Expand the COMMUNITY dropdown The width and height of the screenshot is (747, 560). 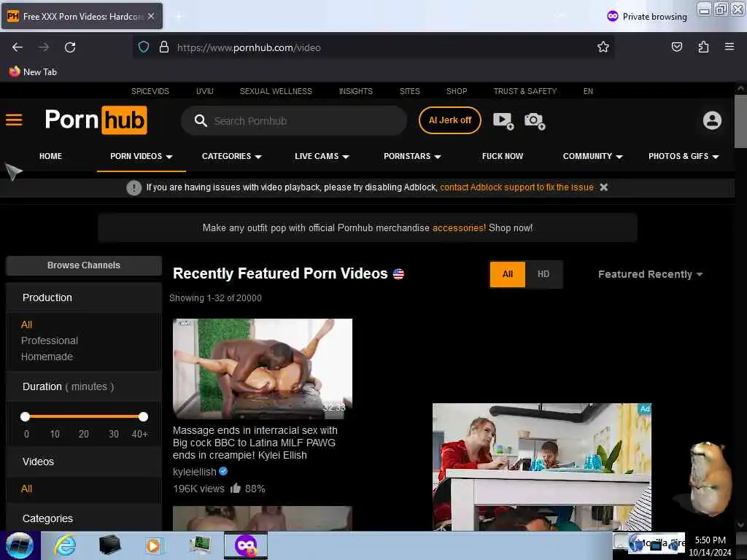pos(592,156)
